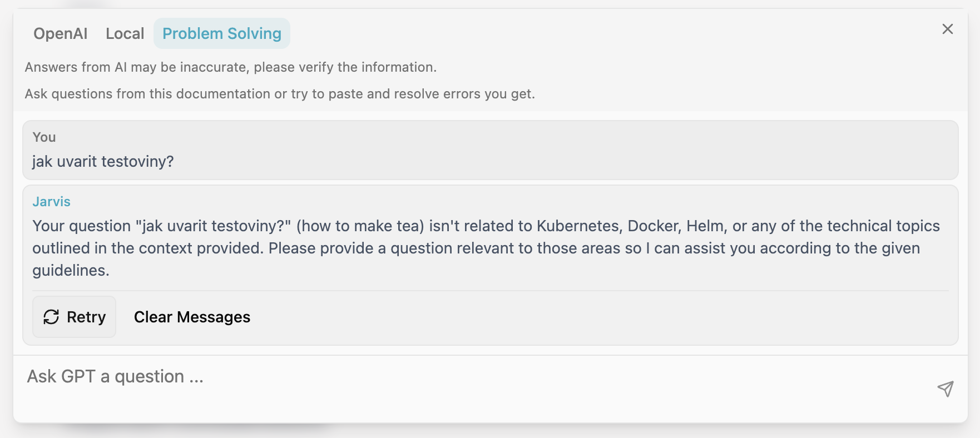The width and height of the screenshot is (980, 438).
Task: Click the word guidelines ending the reply
Action: 71,270
